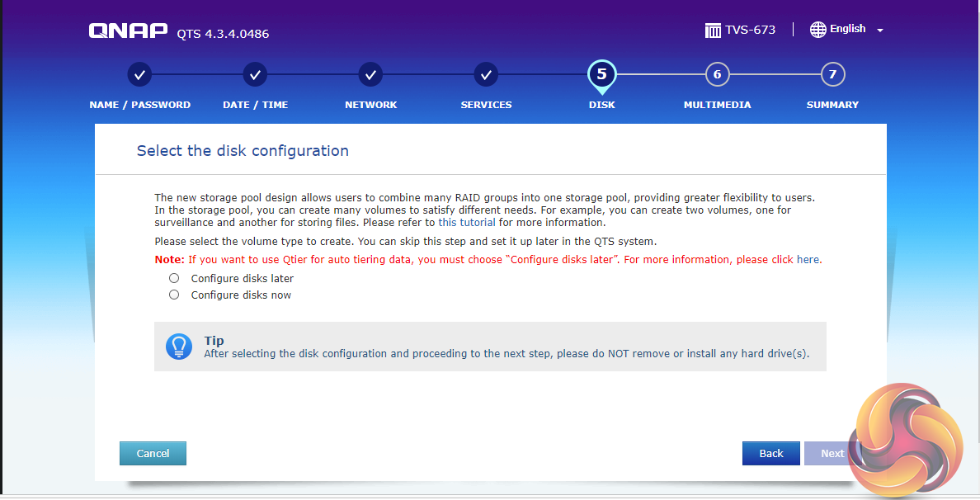Click 'QTS 4.3.4.0486' version text
This screenshot has width=980, height=500.
[x=223, y=34]
